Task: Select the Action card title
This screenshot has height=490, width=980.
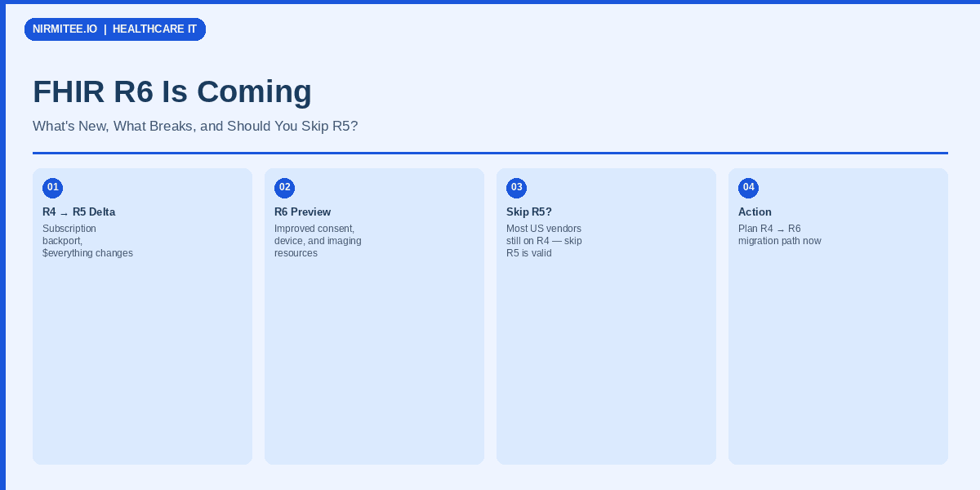Action: pyautogui.click(x=755, y=212)
